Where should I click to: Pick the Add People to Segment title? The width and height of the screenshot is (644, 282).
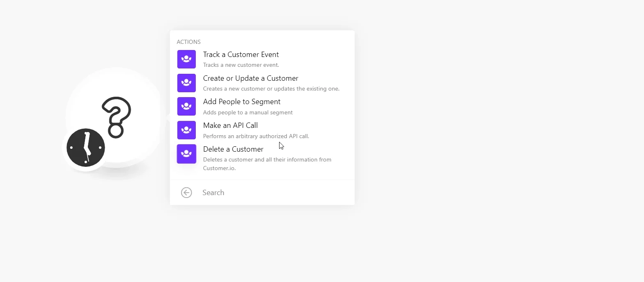pos(242,102)
